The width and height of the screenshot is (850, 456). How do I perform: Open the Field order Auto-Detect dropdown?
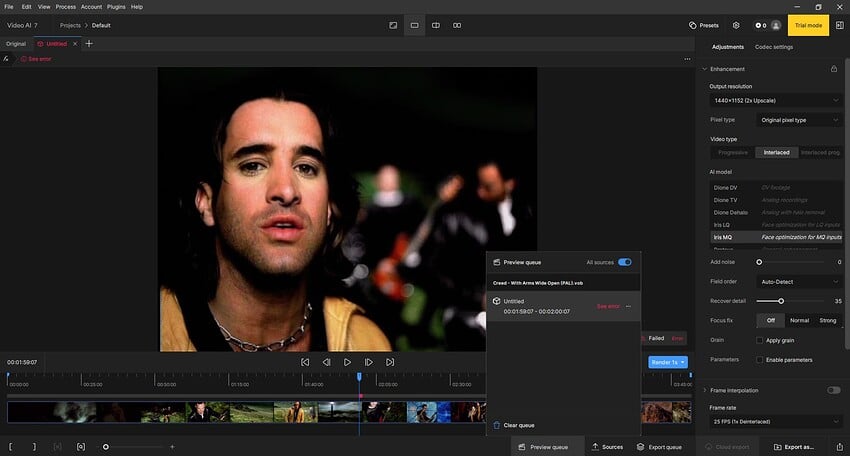point(799,282)
